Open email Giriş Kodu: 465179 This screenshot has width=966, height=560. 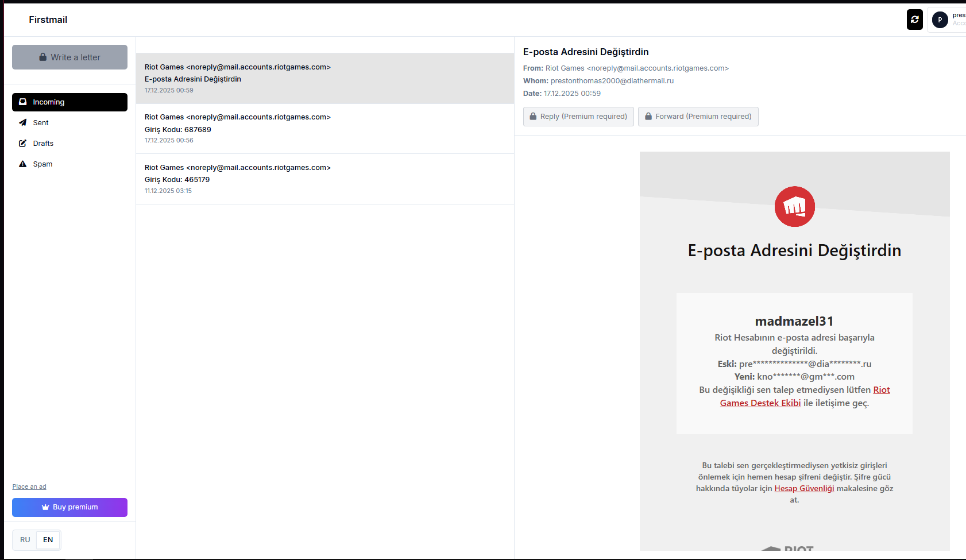point(325,179)
